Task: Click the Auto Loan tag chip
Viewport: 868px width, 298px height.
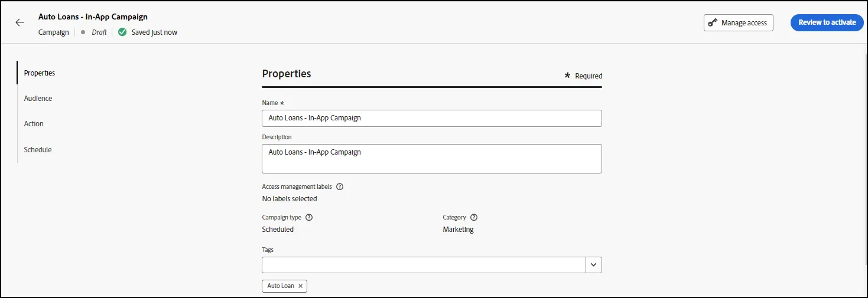Action: [284, 286]
